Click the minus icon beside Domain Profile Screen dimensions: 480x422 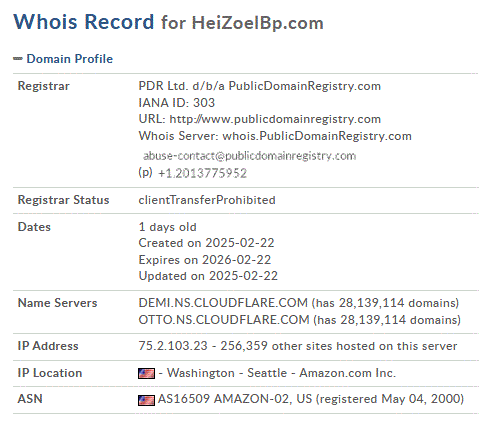click(x=18, y=59)
